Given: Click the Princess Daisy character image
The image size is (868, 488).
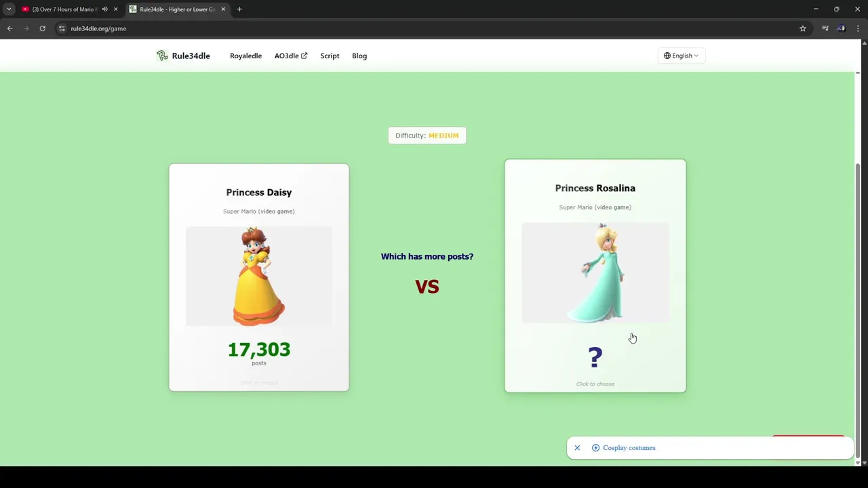Looking at the screenshot, I should click(x=259, y=277).
